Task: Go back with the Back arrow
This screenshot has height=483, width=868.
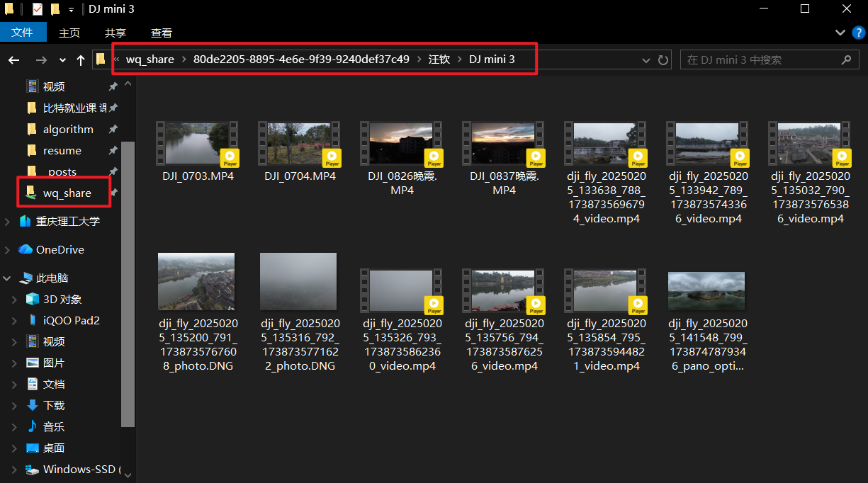Action: pos(14,60)
